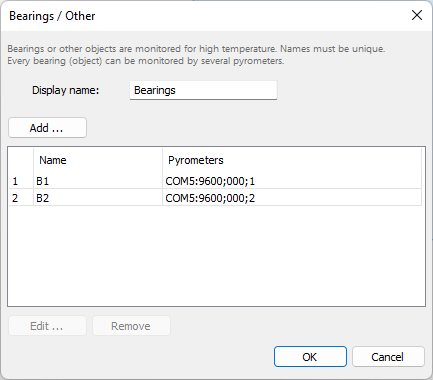
Task: Select pyrometer cell COM5:9600;000;1
Action: pos(292,181)
